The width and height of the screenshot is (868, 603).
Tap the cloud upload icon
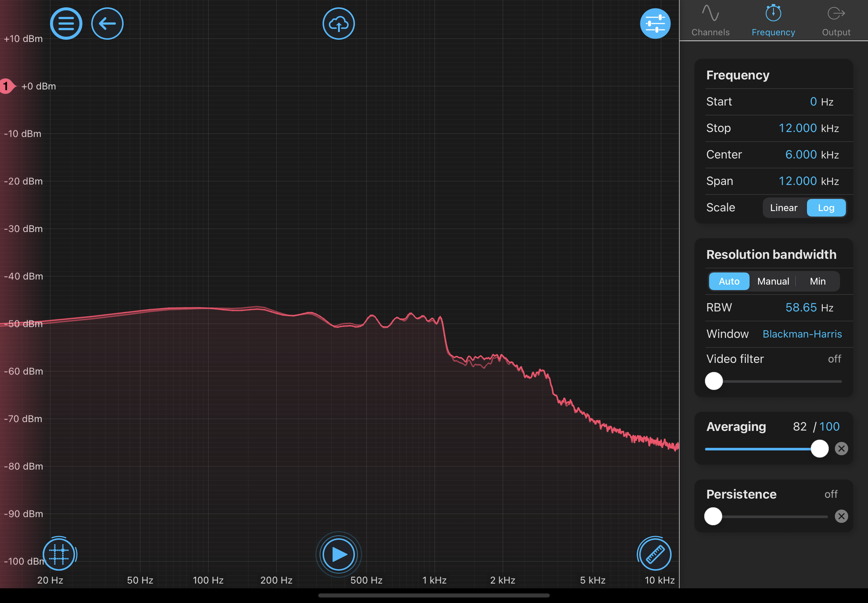pyautogui.click(x=339, y=24)
